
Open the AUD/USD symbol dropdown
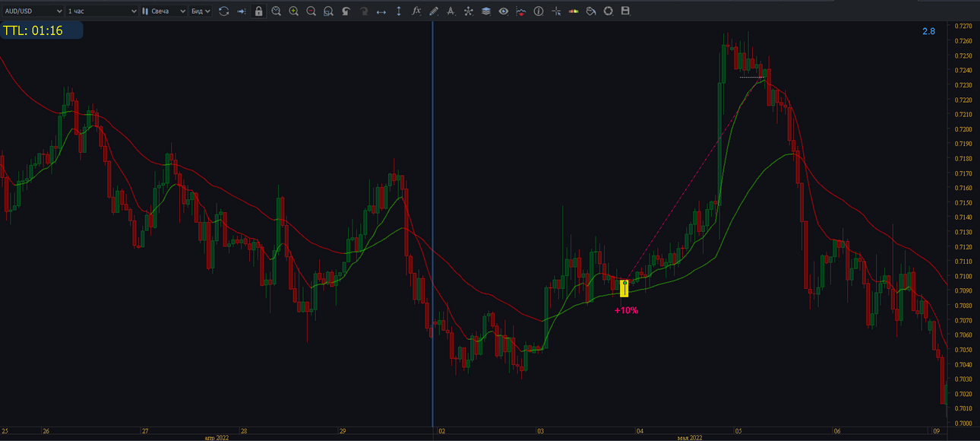click(33, 11)
